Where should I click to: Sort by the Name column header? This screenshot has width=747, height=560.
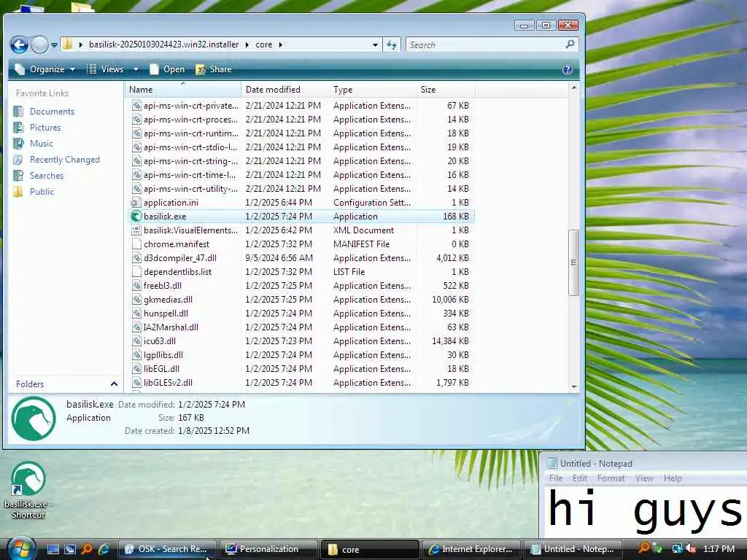point(183,90)
